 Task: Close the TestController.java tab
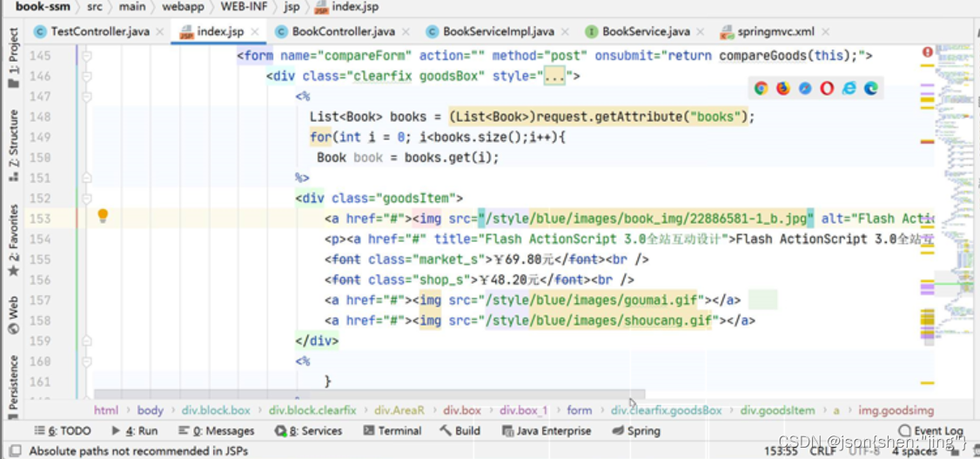point(159,32)
